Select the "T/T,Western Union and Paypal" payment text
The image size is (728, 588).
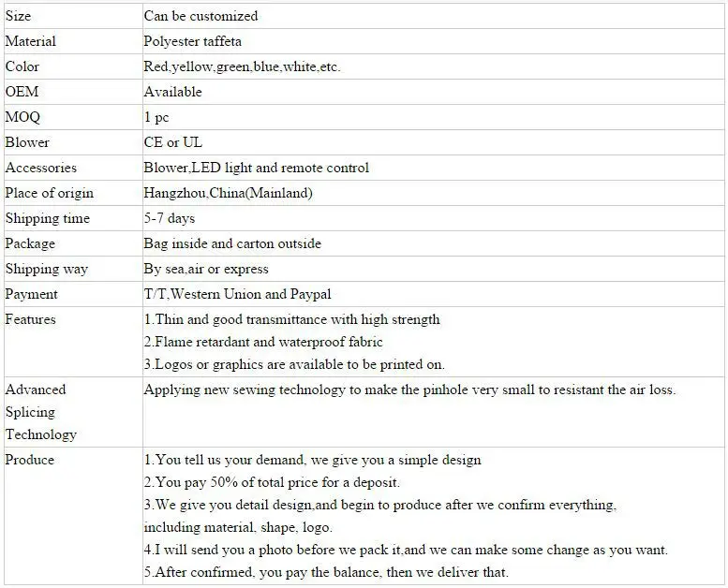click(237, 294)
